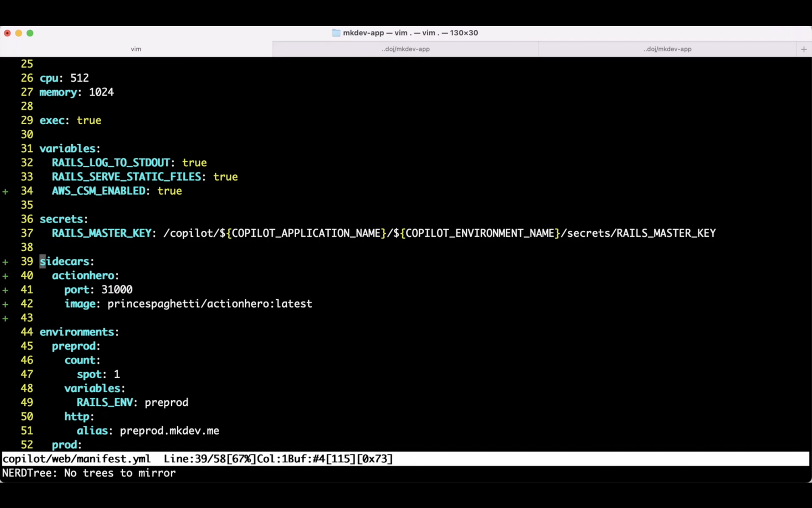Click RAILS_LOG_TO_STDOUT variable name
Image resolution: width=812 pixels, height=508 pixels.
coord(110,163)
